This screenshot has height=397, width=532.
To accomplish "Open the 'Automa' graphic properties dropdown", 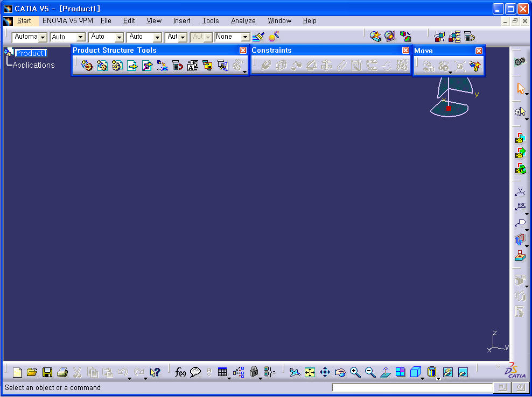I will point(43,37).
